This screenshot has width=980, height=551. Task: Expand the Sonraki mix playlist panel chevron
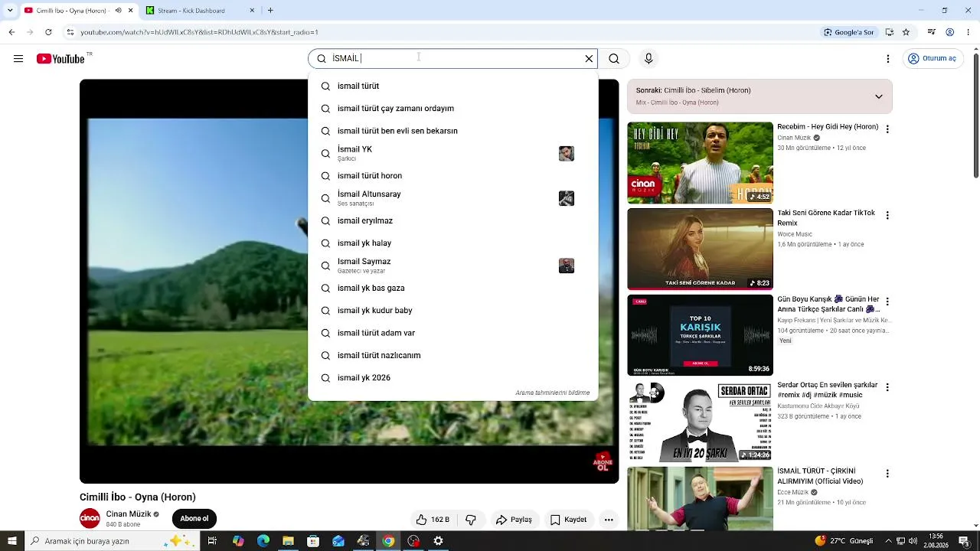pyautogui.click(x=879, y=96)
